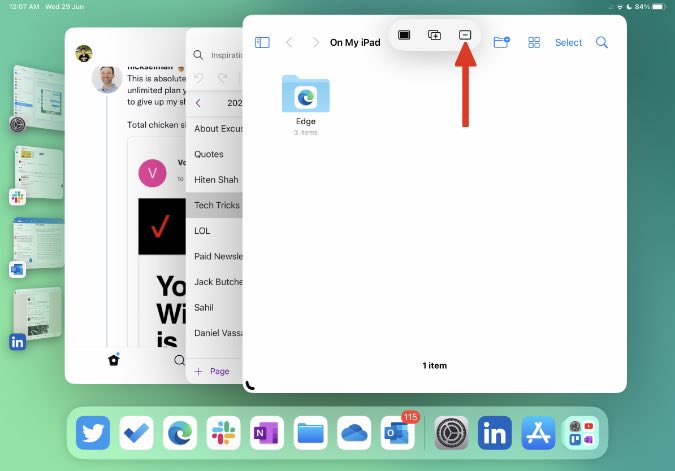Go back using OneNote's purple chevron
The height and width of the screenshot is (471, 675).
click(x=198, y=103)
